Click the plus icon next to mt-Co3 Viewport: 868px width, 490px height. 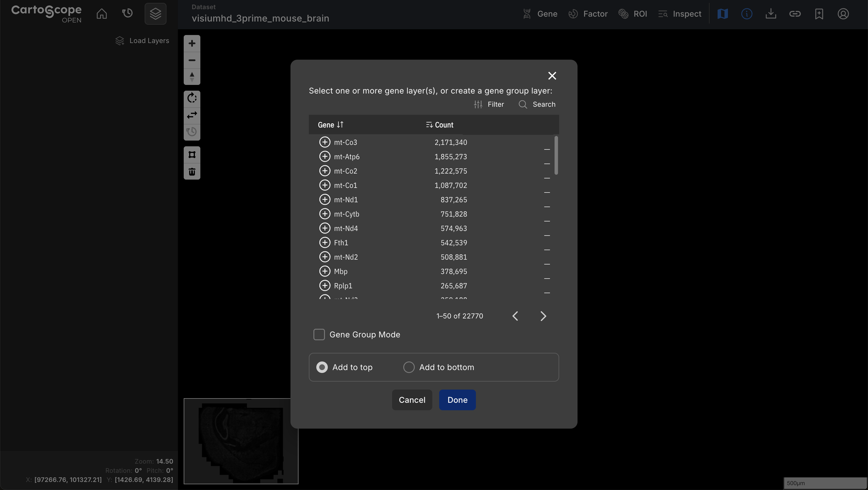324,142
